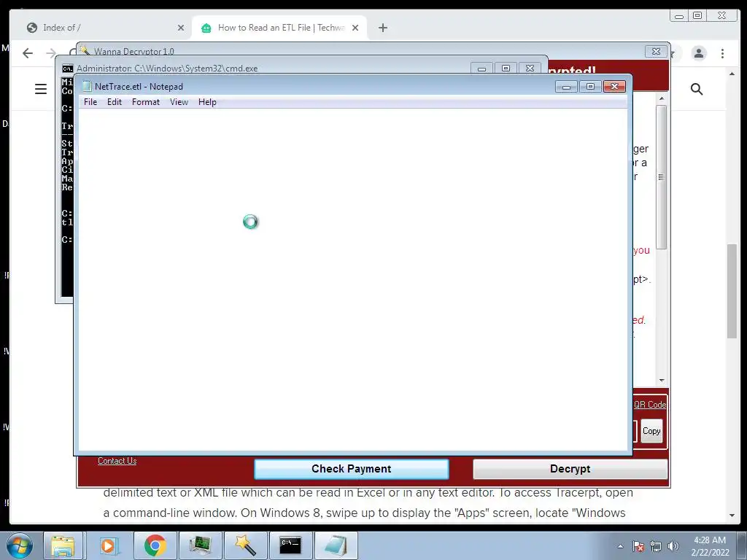Click the webpage search magnifier icon
Image resolution: width=747 pixels, height=560 pixels.
(697, 89)
